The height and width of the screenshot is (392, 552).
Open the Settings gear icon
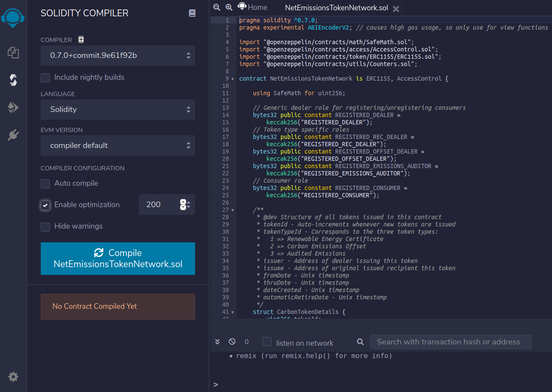click(x=13, y=377)
